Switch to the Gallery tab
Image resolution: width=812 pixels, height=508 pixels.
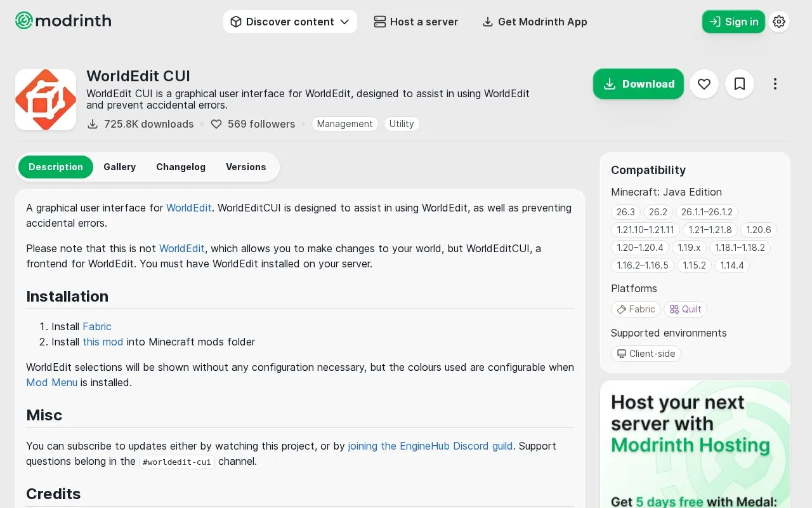[x=119, y=167]
